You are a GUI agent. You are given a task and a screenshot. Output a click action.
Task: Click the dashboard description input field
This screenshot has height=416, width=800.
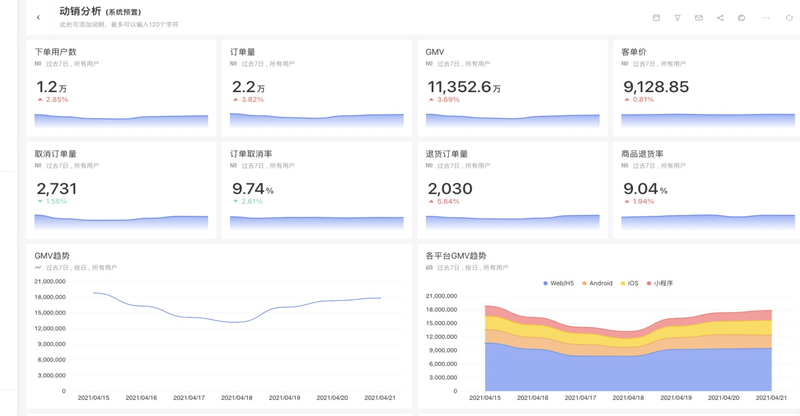[x=119, y=25]
